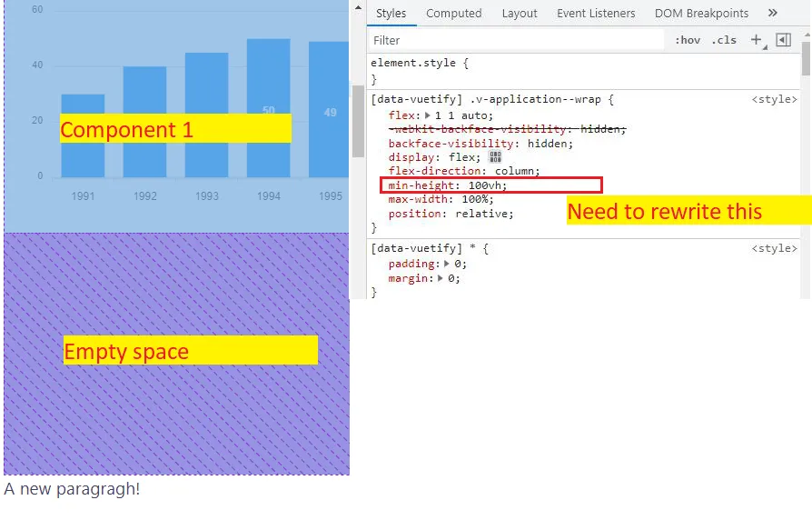
Task: Click the 1993 x-axis label
Action: click(x=206, y=196)
